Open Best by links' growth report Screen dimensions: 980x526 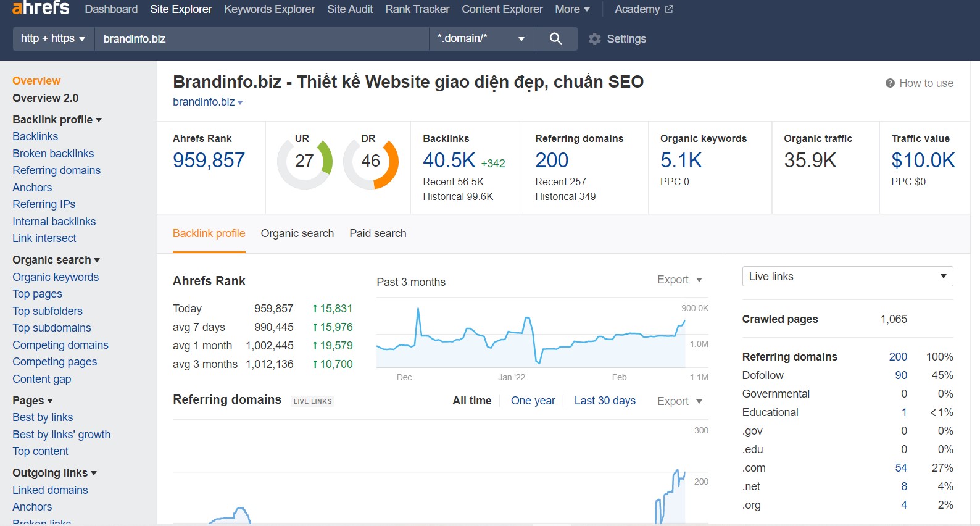point(61,435)
